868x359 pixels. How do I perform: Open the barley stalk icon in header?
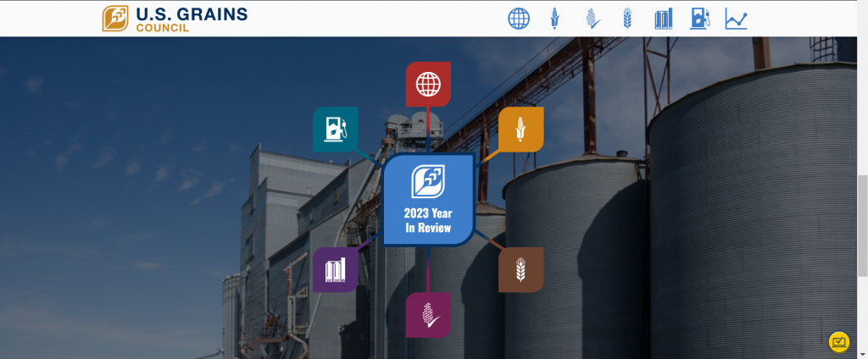pos(627,19)
